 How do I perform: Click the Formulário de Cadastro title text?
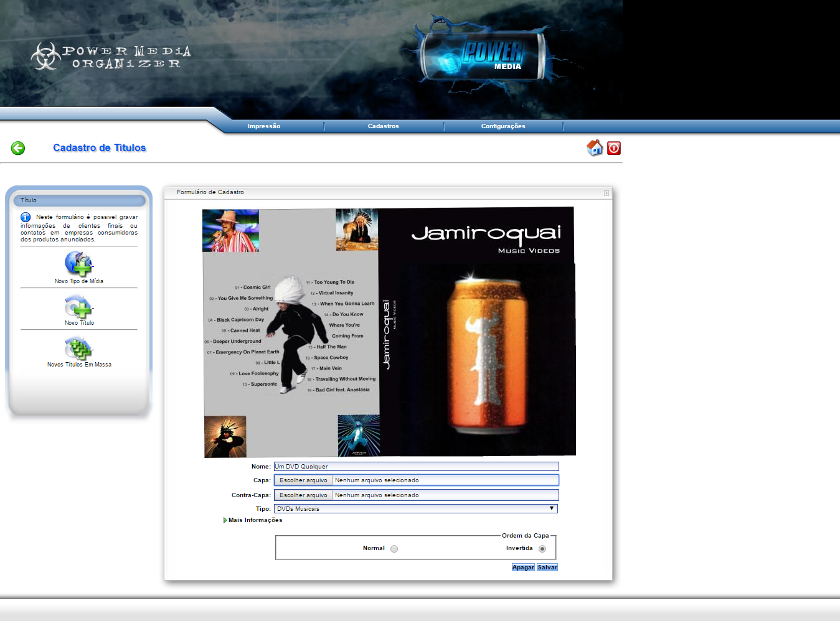click(x=210, y=192)
